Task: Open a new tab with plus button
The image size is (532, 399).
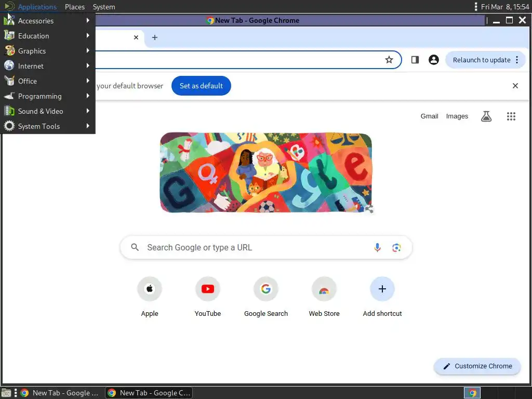Action: coord(155,37)
